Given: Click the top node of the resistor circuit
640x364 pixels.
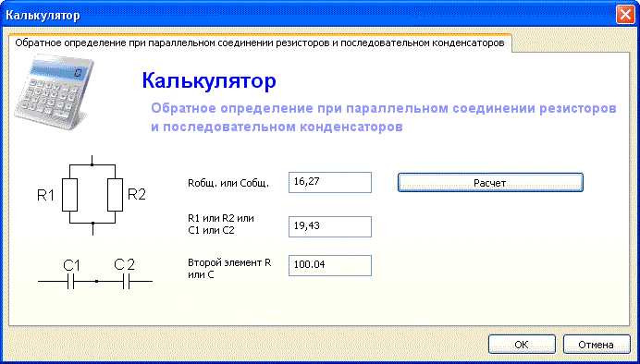Looking at the screenshot, I should 92,164.
